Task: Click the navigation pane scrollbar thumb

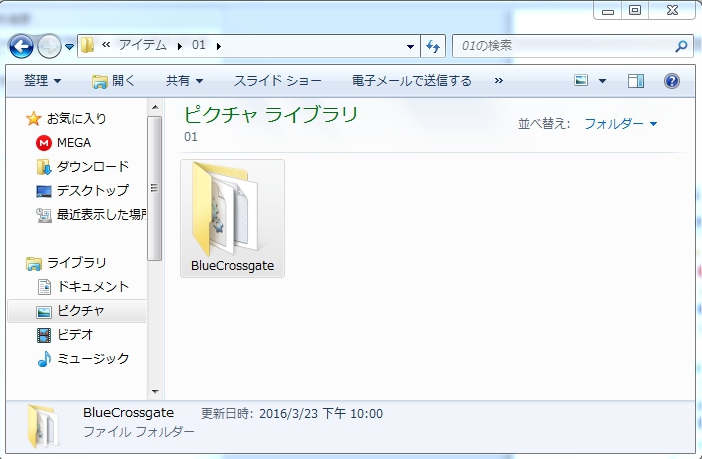Action: tap(154, 188)
